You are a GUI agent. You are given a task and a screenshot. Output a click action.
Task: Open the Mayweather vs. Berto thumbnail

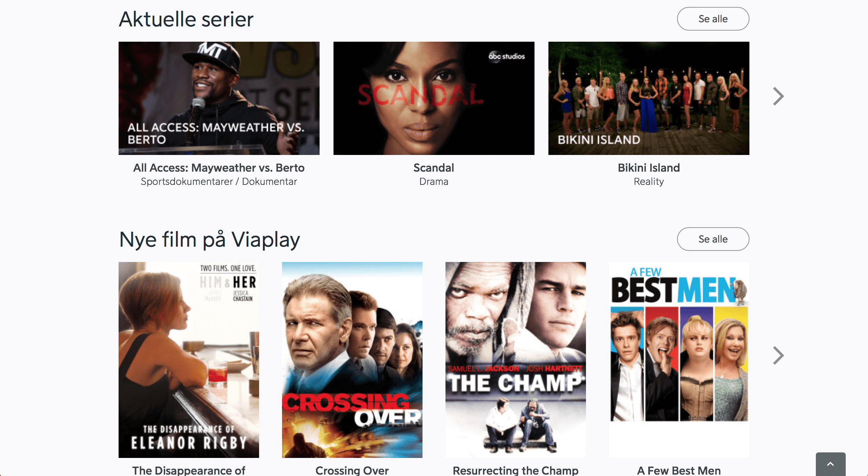(219, 98)
